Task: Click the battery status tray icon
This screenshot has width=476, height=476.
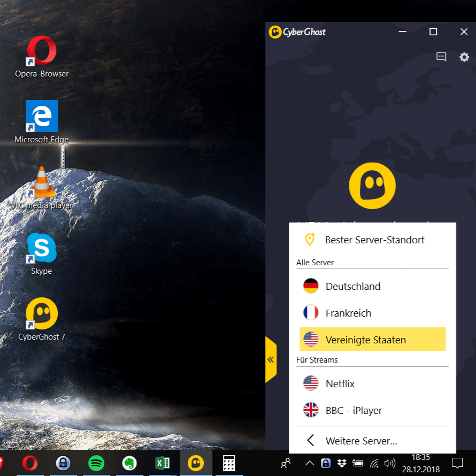Action: (358, 463)
